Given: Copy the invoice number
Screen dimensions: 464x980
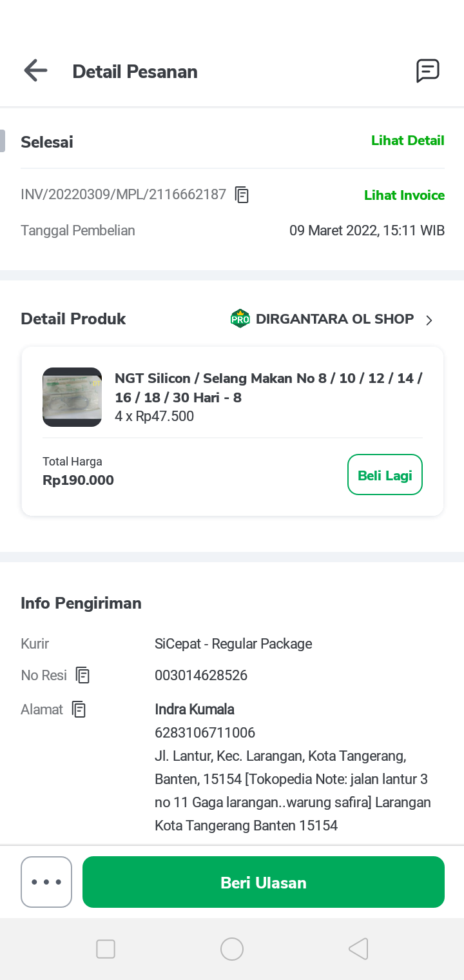Looking at the screenshot, I should pyautogui.click(x=242, y=195).
